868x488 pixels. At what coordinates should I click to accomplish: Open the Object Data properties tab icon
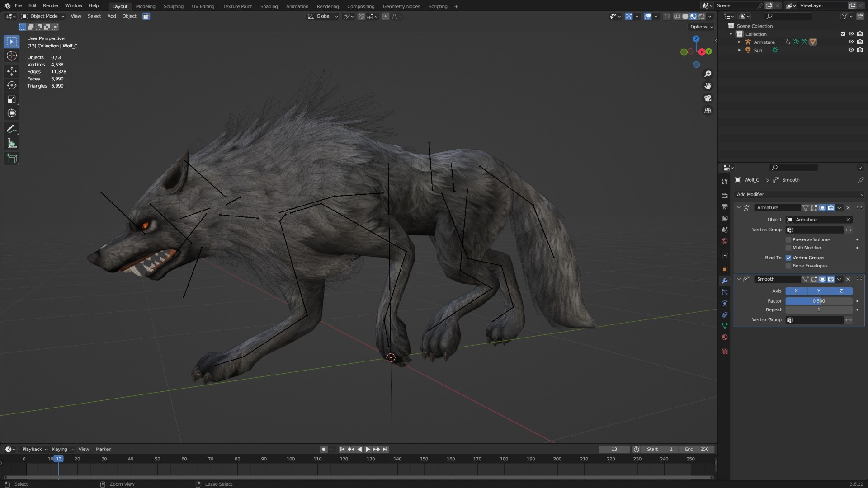click(725, 326)
